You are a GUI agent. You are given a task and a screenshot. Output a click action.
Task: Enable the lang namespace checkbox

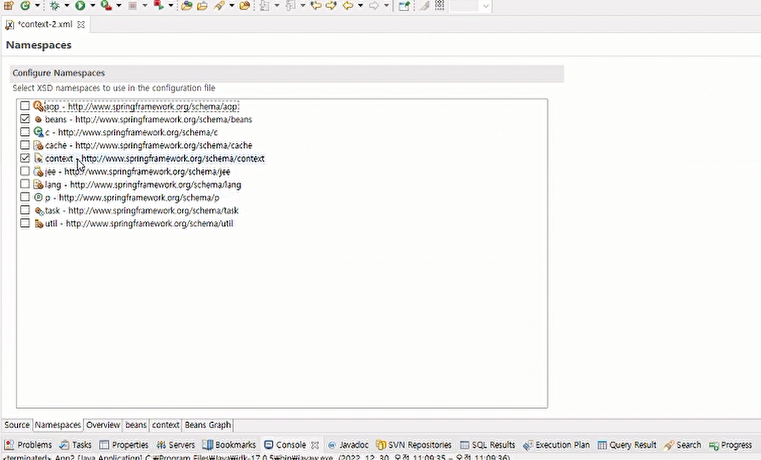click(x=25, y=184)
